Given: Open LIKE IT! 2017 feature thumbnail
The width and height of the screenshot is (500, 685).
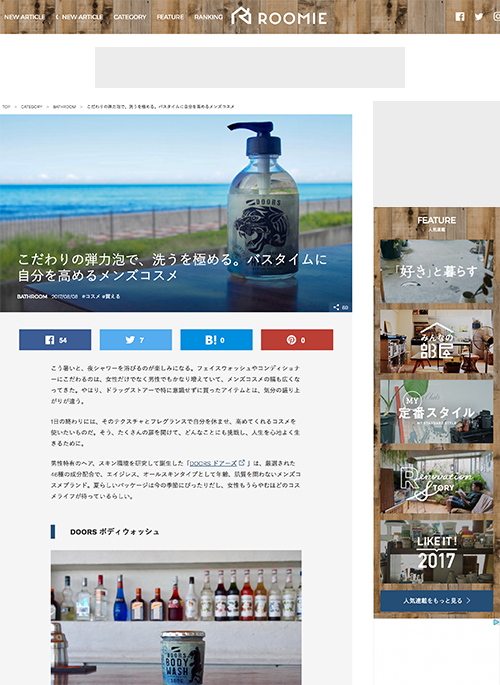Looking at the screenshot, I should coord(437,552).
